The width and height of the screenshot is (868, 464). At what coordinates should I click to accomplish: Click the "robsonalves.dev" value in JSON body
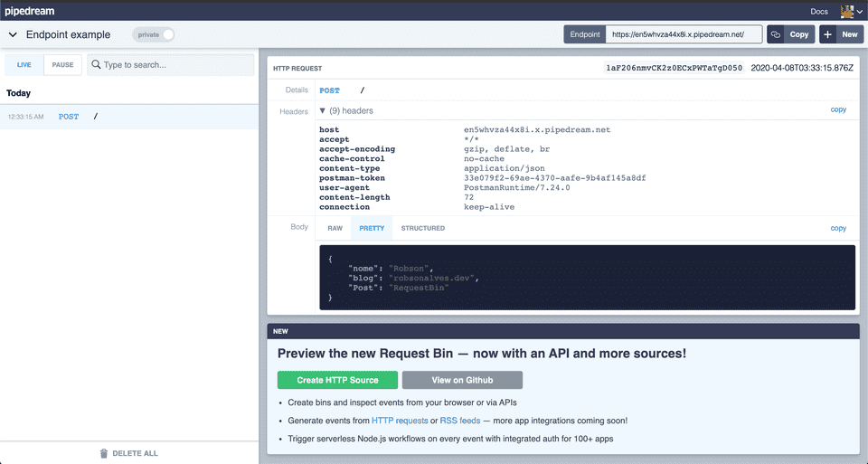(431, 278)
